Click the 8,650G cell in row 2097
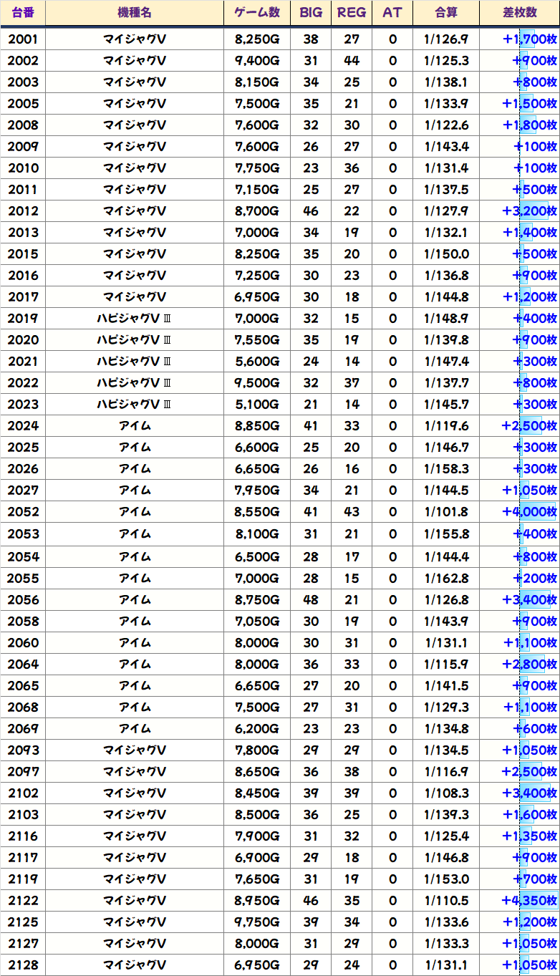Viewport: 560px width, 976px height. pyautogui.click(x=257, y=771)
